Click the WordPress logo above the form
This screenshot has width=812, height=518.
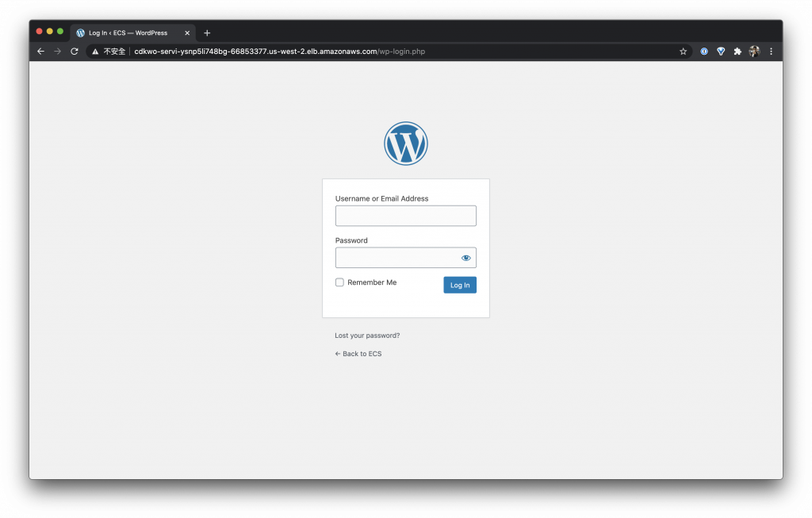pyautogui.click(x=405, y=144)
